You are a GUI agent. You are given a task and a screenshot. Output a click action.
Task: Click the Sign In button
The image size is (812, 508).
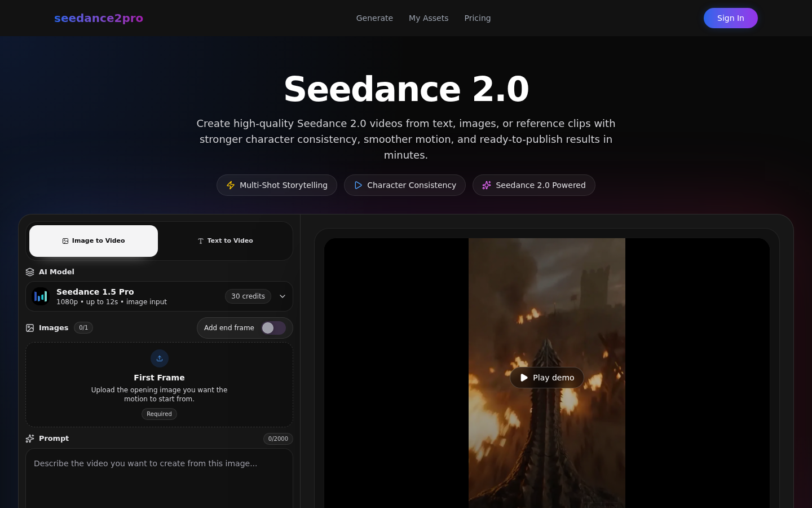point(730,18)
